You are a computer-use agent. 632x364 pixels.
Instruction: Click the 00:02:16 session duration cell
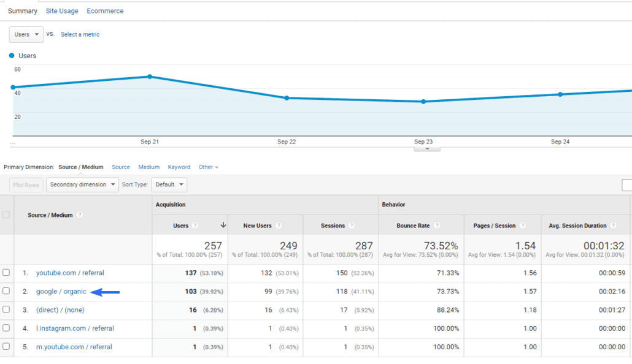coord(612,292)
